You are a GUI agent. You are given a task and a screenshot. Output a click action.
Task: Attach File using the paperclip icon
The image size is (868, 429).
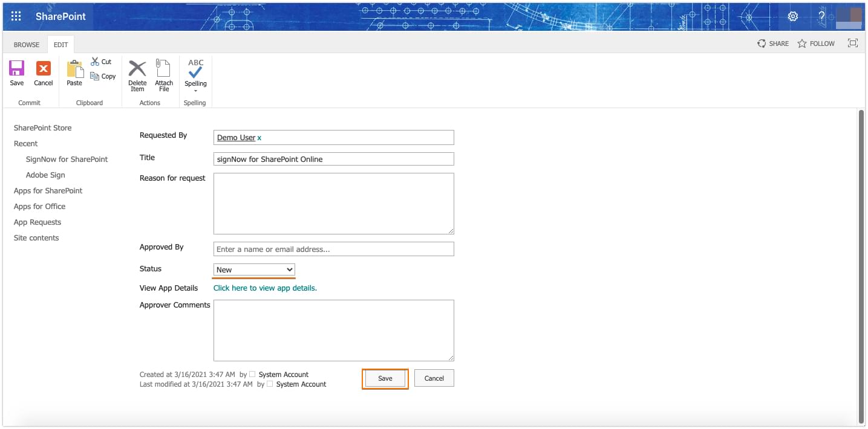click(x=164, y=76)
